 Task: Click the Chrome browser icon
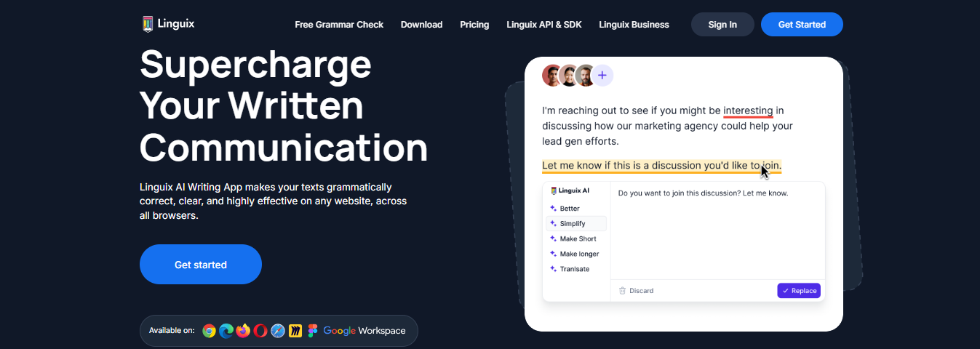tap(209, 331)
